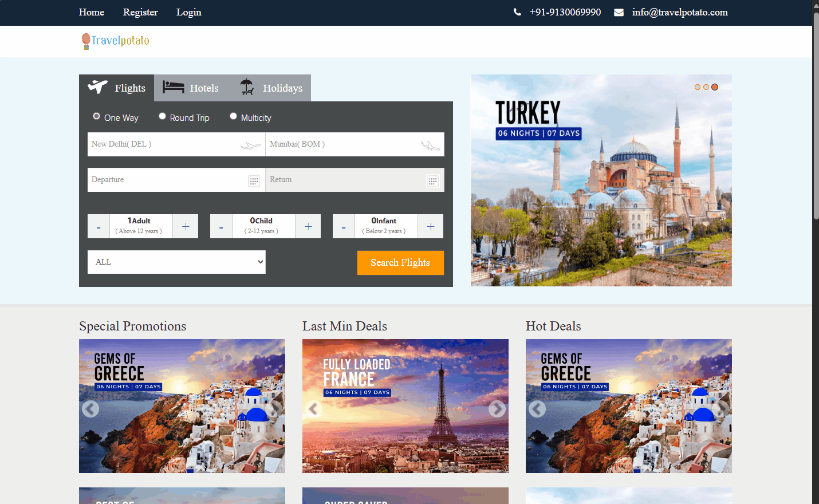Click the phone icon in header
Image resolution: width=819 pixels, height=504 pixels.
coord(517,12)
